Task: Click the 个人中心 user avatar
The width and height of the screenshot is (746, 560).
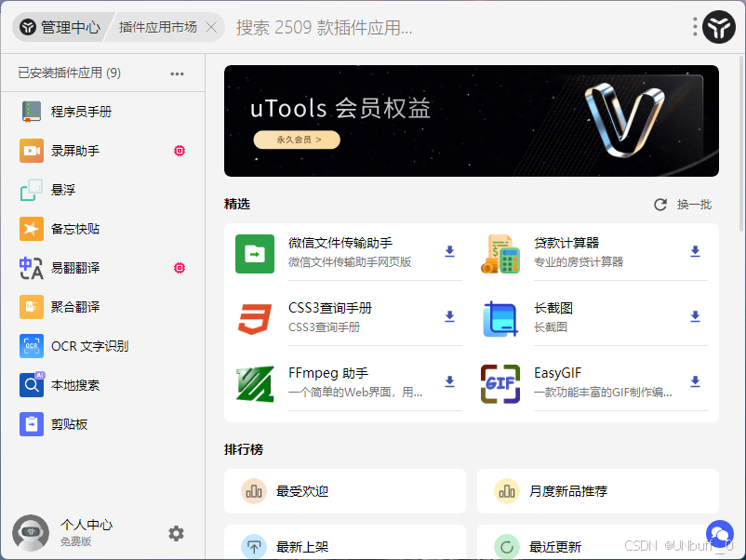Action: (31, 532)
